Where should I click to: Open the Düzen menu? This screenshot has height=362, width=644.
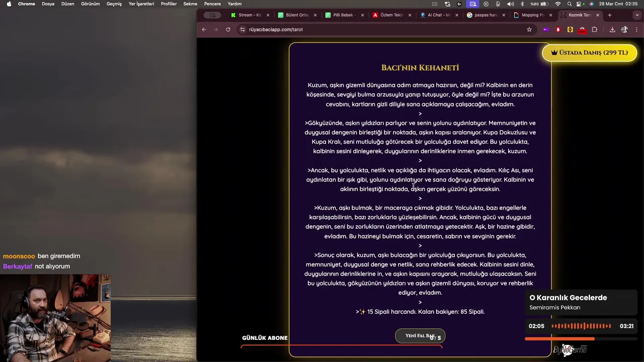(x=68, y=4)
